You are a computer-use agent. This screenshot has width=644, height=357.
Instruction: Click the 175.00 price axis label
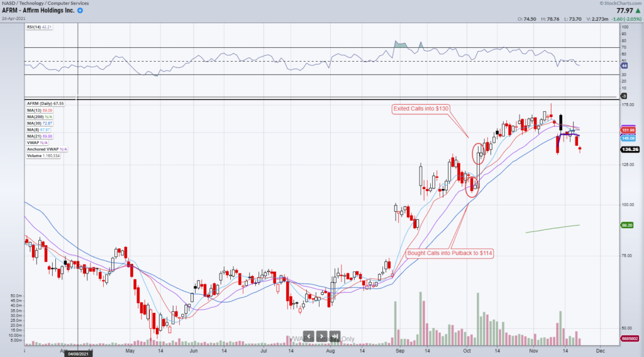628,105
